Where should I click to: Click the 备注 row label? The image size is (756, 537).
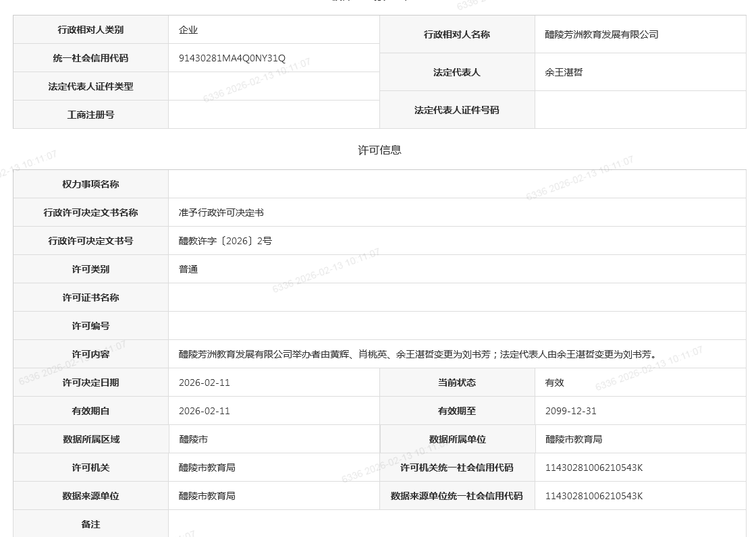click(x=90, y=524)
